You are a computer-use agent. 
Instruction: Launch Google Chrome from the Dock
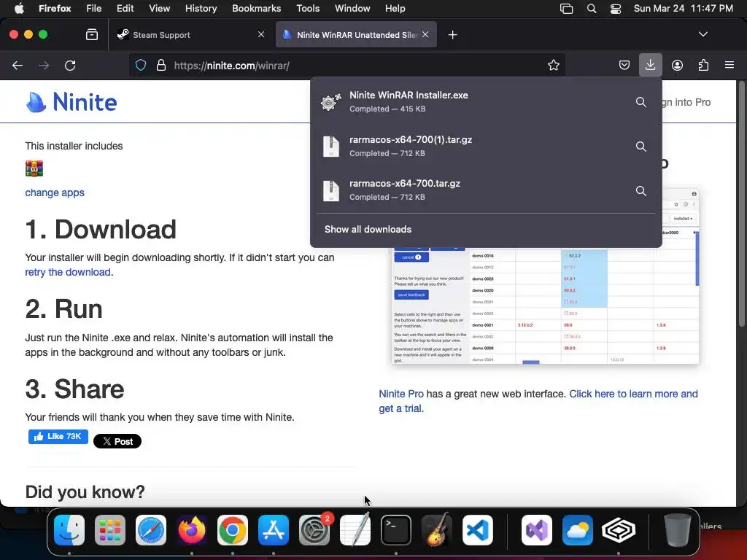click(x=233, y=530)
